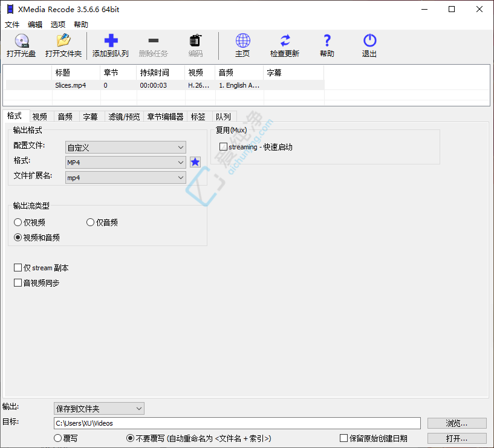This screenshot has width=494, height=448.
Task: Maximize the XMedia Recode window
Action: click(x=452, y=9)
